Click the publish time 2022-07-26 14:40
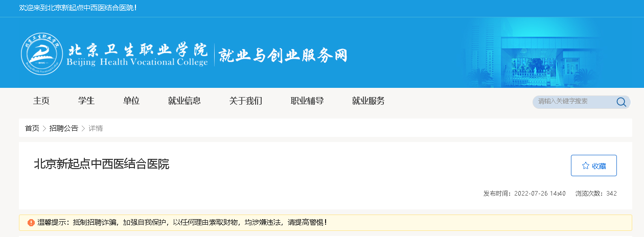The image size is (644, 237). (x=524, y=194)
